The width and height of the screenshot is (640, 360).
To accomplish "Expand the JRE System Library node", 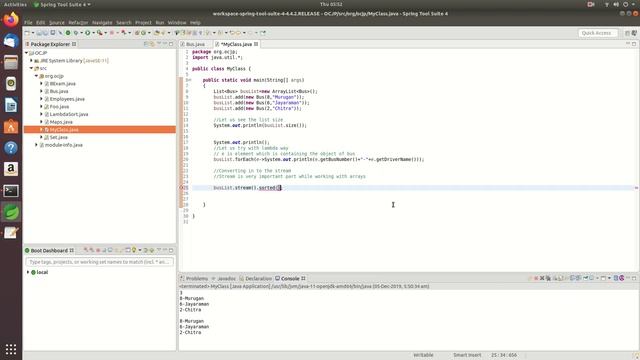I will [31, 60].
